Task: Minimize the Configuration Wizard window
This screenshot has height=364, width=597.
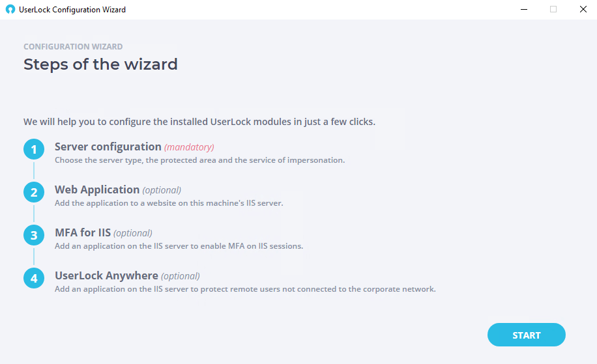Action: pyautogui.click(x=524, y=10)
